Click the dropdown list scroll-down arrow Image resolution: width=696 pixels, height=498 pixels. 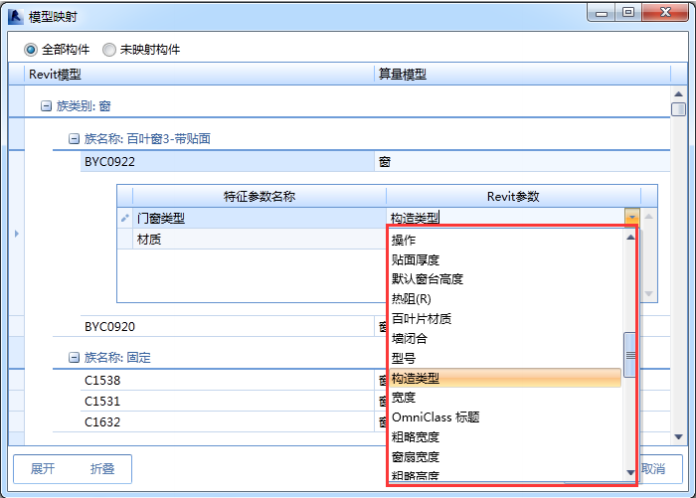[630, 473]
